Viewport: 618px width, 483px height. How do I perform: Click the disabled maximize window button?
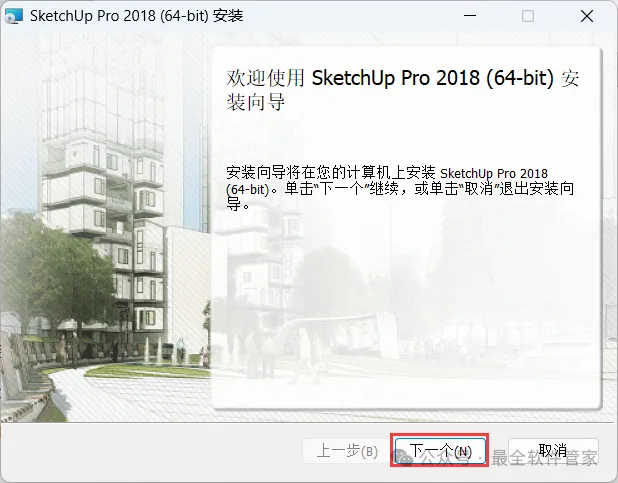click(x=528, y=16)
